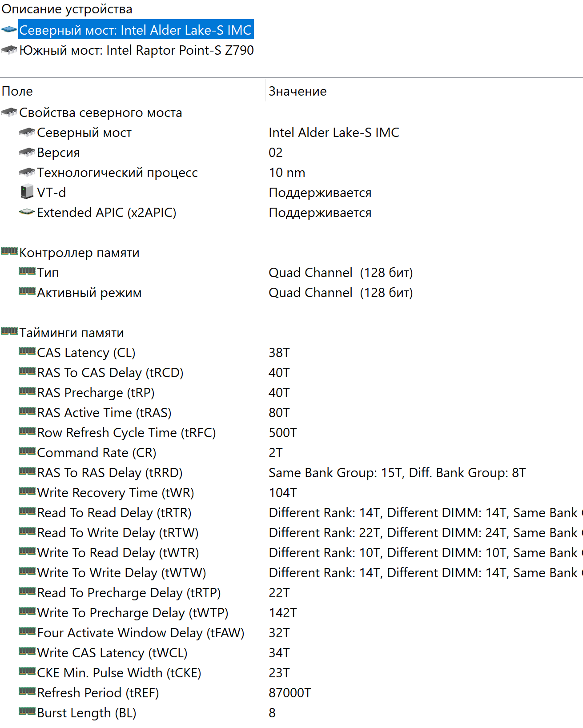This screenshot has height=728, width=583.
Task: Click the tRFC value 500T
Action: 283,433
